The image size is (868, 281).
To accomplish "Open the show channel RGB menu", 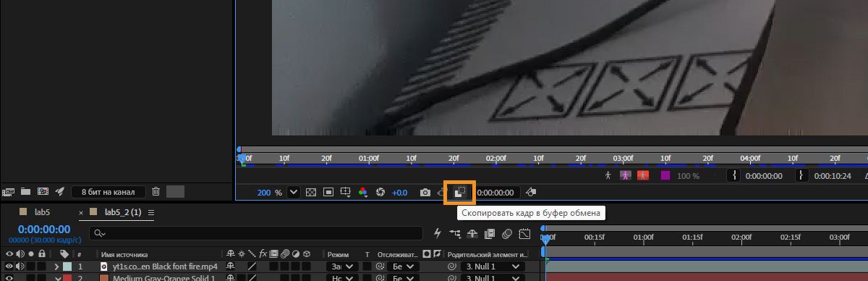I will tap(363, 193).
